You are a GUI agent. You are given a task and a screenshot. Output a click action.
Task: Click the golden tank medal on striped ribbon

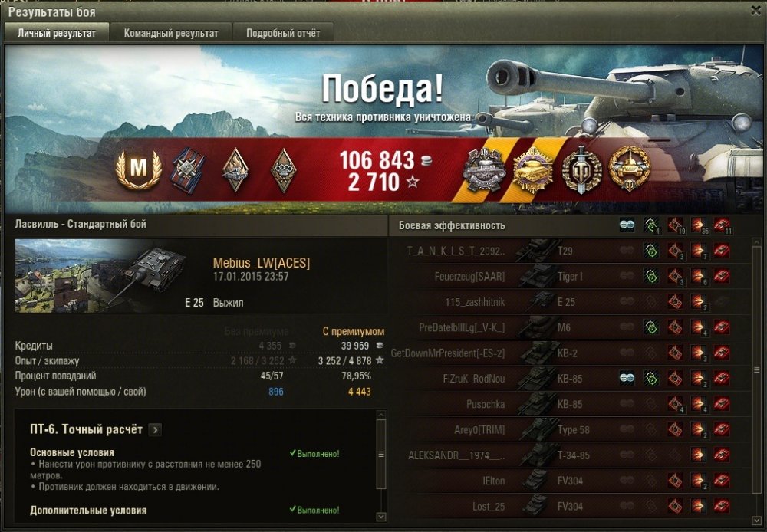532,169
